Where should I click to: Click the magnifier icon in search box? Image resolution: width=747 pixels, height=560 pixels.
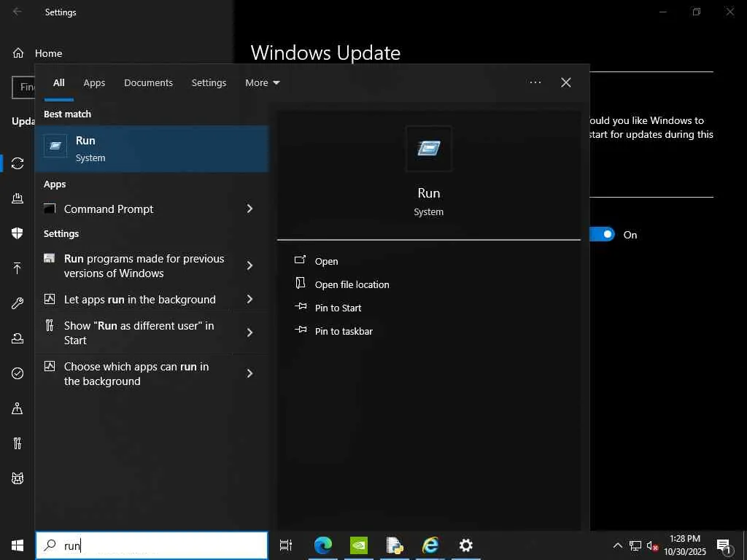point(50,545)
